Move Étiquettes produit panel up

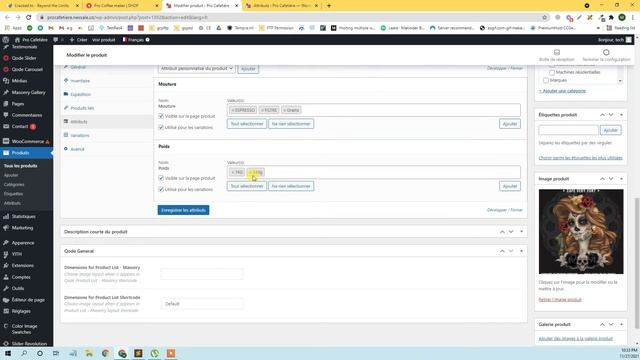pos(602,115)
